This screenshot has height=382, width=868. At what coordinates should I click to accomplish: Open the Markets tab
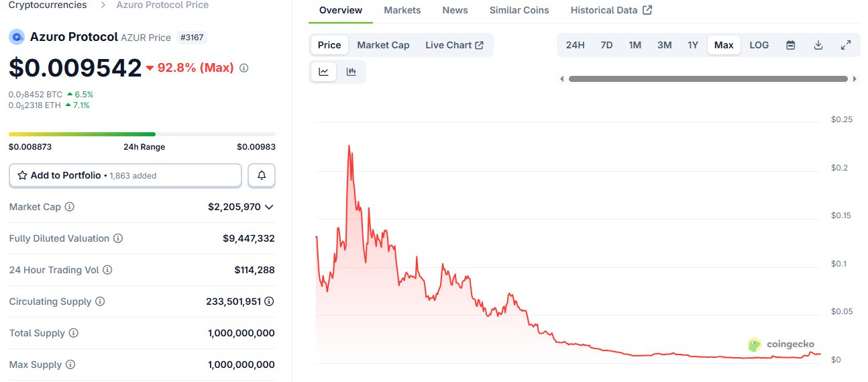click(402, 10)
